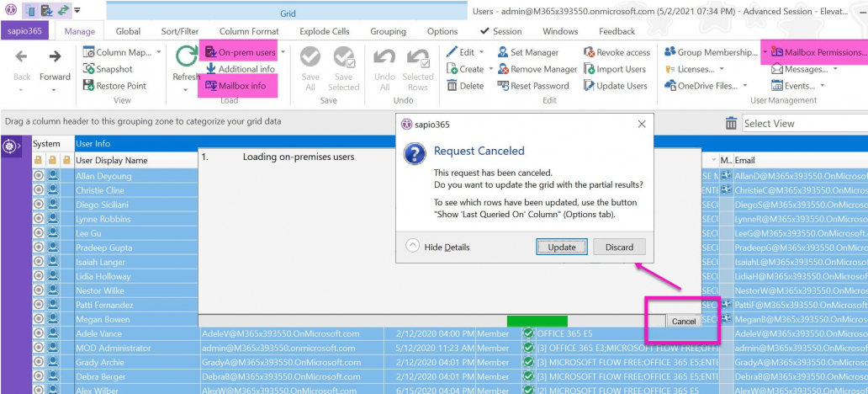Click Revoke access
Image resolution: width=868 pixels, height=394 pixels.
(x=617, y=53)
